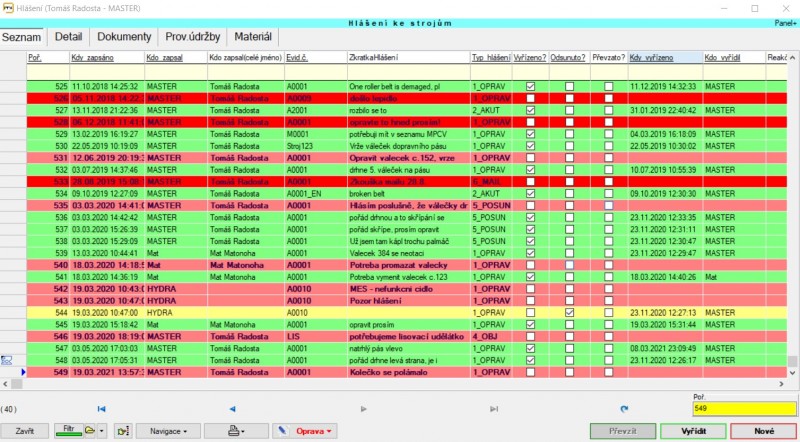Switch to the Detail tab
800x442 pixels.
point(68,37)
